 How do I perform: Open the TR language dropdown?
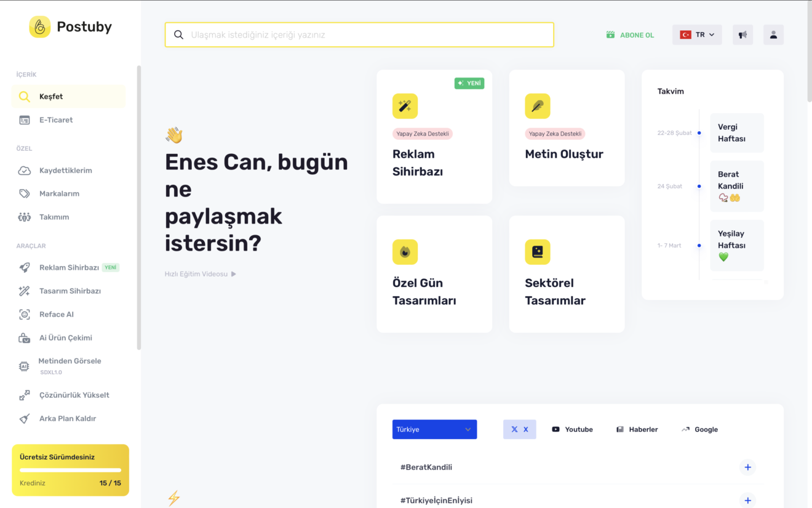coord(697,35)
